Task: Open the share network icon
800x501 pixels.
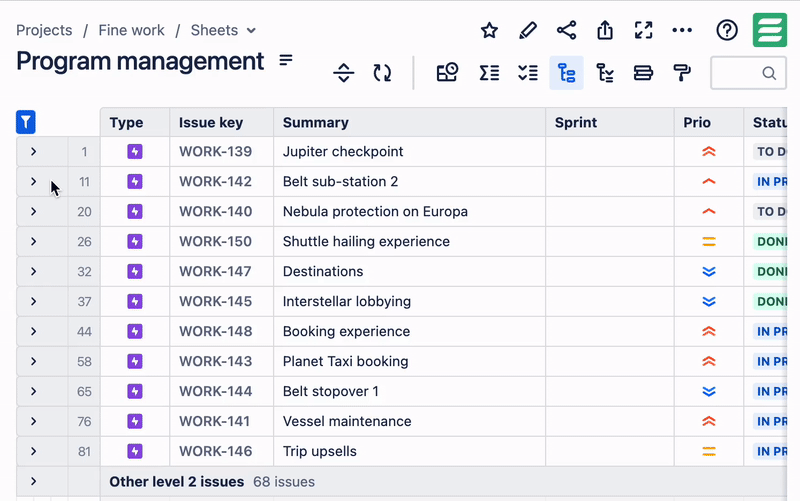Action: pyautogui.click(x=566, y=31)
